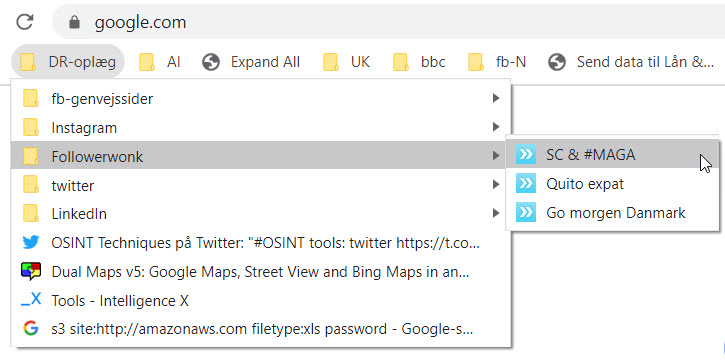Click the folder icon beside fb-N
725x361 pixels.
click(476, 62)
